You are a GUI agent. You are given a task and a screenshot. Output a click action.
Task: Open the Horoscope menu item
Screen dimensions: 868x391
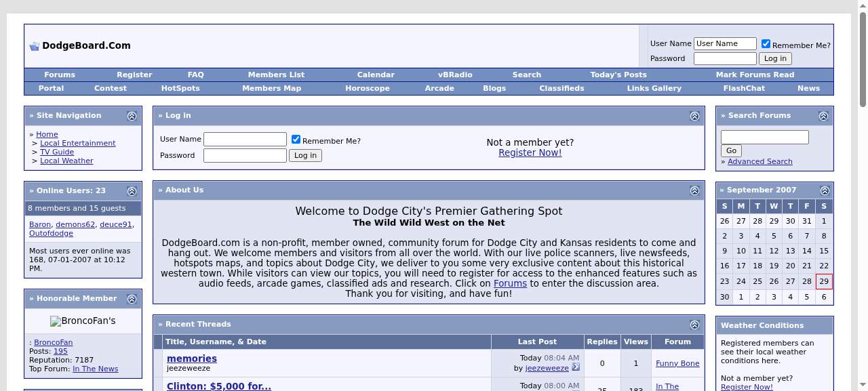point(368,88)
